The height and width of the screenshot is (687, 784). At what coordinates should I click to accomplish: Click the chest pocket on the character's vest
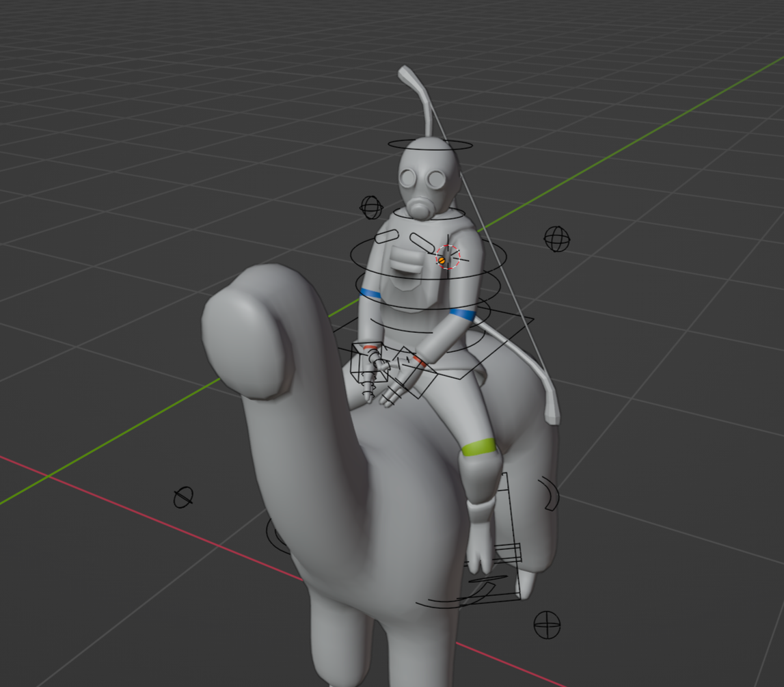(407, 260)
